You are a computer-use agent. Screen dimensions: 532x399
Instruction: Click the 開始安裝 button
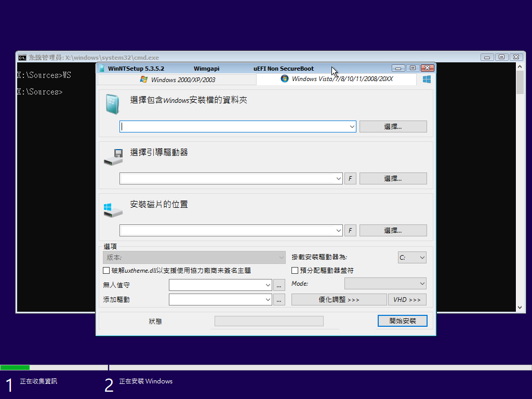[x=403, y=321]
